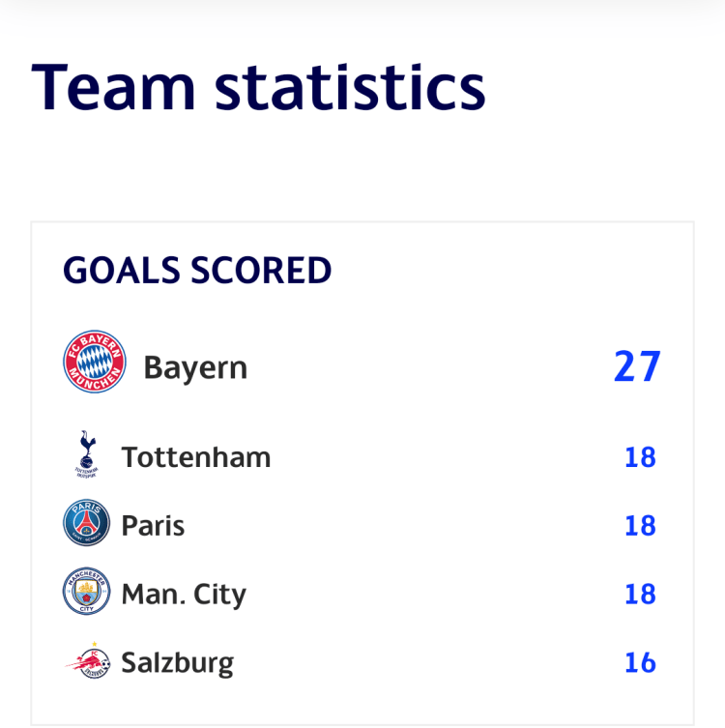This screenshot has height=728, width=725.
Task: Click Salzburg's goal count of 16
Action: [640, 662]
